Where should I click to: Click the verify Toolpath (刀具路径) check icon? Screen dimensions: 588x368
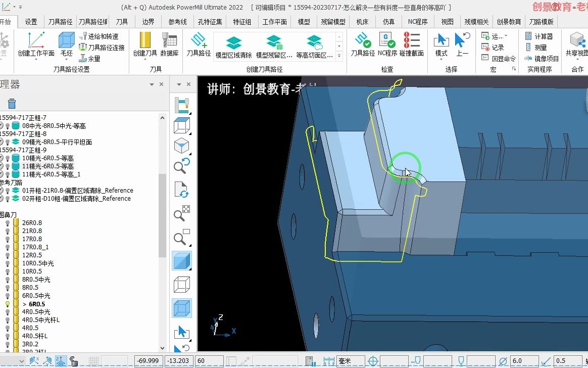point(363,40)
